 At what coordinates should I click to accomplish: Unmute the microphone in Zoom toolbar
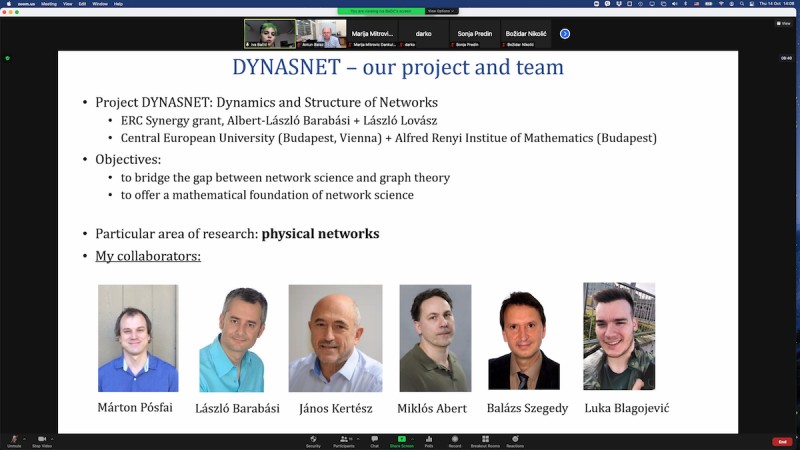[x=14, y=440]
